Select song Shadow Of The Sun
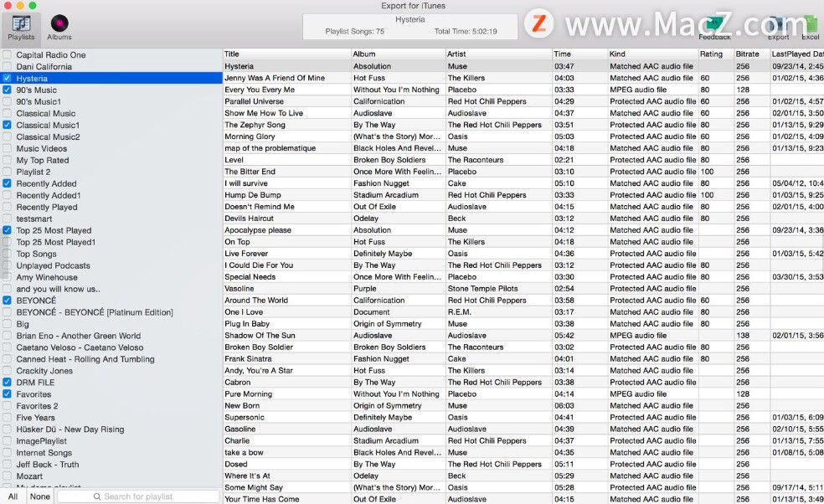824x504 pixels. [x=260, y=335]
